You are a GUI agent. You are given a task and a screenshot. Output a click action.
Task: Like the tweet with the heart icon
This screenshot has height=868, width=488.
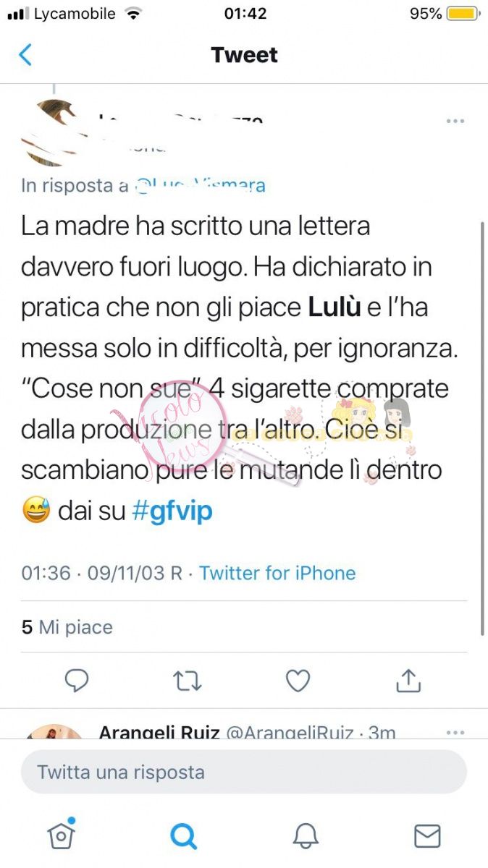tap(298, 680)
